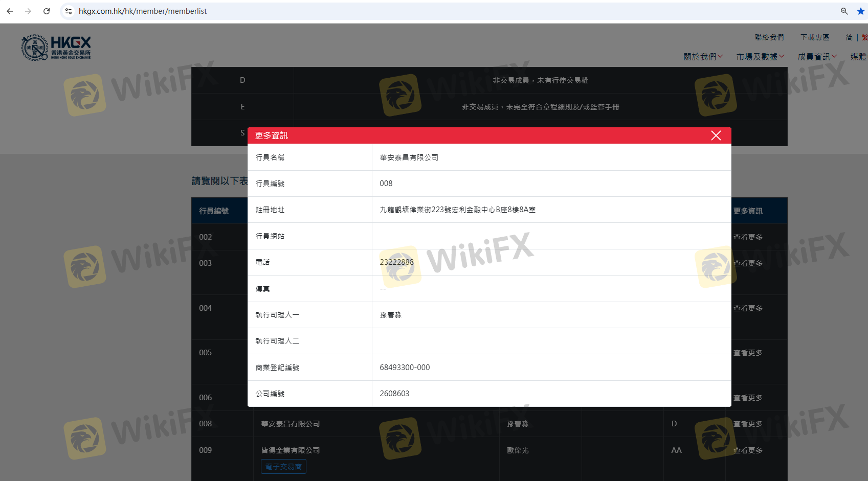Click the browser back arrow
This screenshot has width=868, height=481.
click(10, 11)
